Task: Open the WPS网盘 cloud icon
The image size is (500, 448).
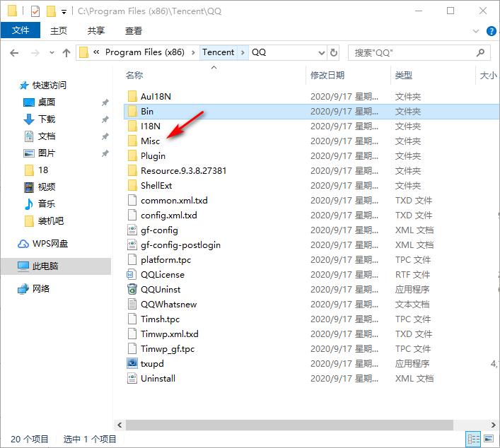Action: (x=23, y=244)
